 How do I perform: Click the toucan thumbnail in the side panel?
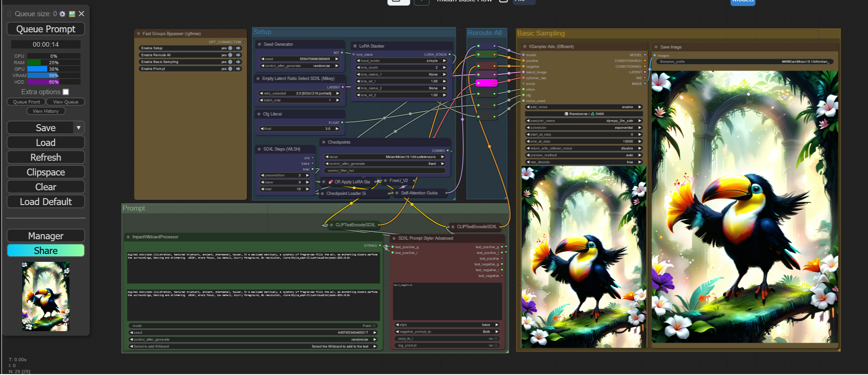tap(46, 296)
